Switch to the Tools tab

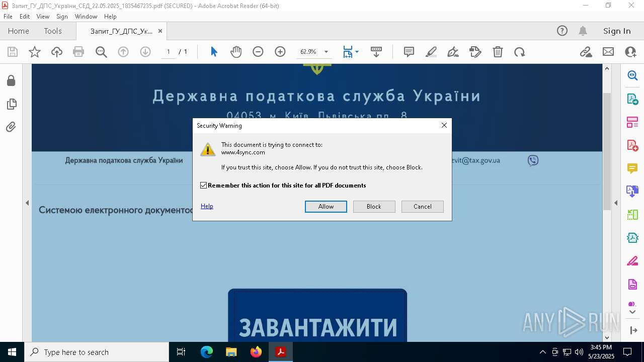(53, 31)
